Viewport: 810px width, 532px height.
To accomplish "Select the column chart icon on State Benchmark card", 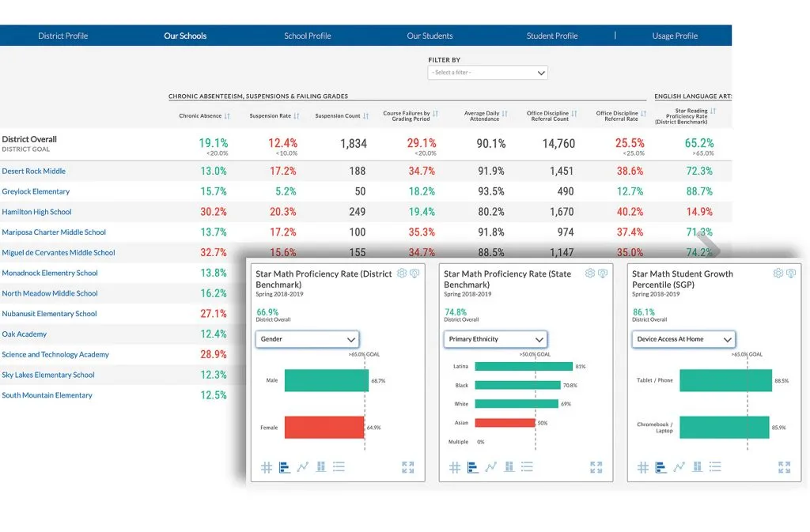I will point(509,467).
